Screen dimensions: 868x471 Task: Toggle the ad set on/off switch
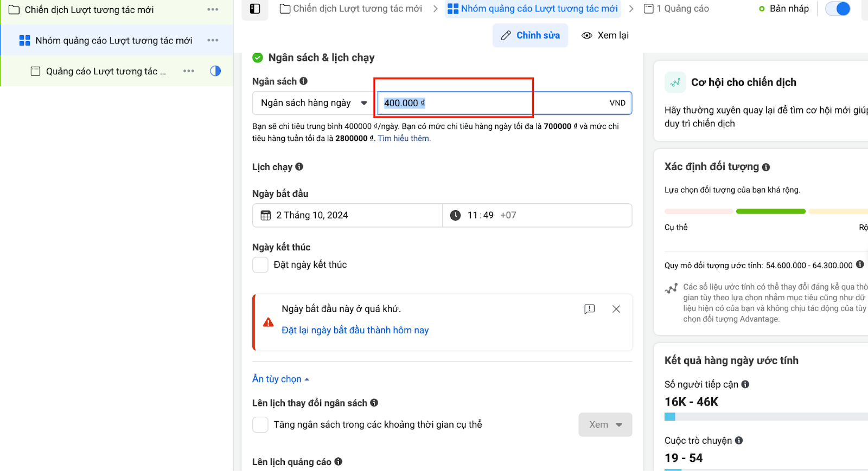(838, 9)
